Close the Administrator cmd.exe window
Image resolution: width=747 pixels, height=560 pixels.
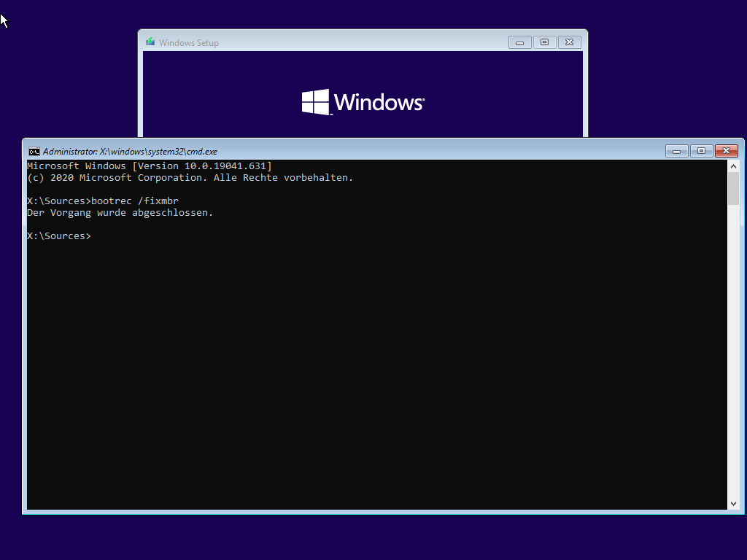point(726,151)
